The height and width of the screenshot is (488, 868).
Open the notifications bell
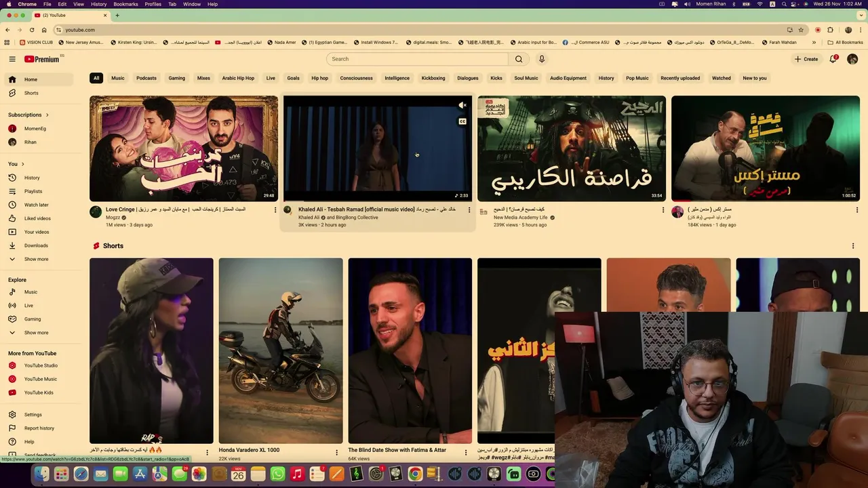(833, 59)
